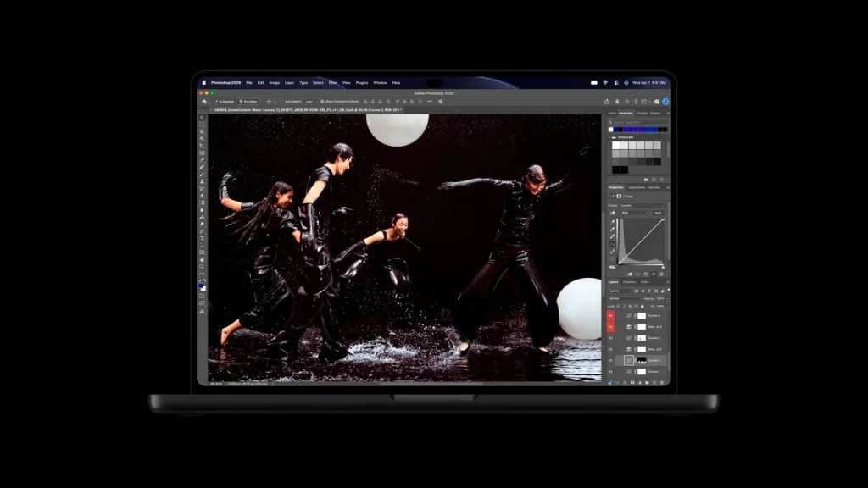The image size is (868, 488).
Task: Click the Pro Editor button
Action: tap(248, 102)
